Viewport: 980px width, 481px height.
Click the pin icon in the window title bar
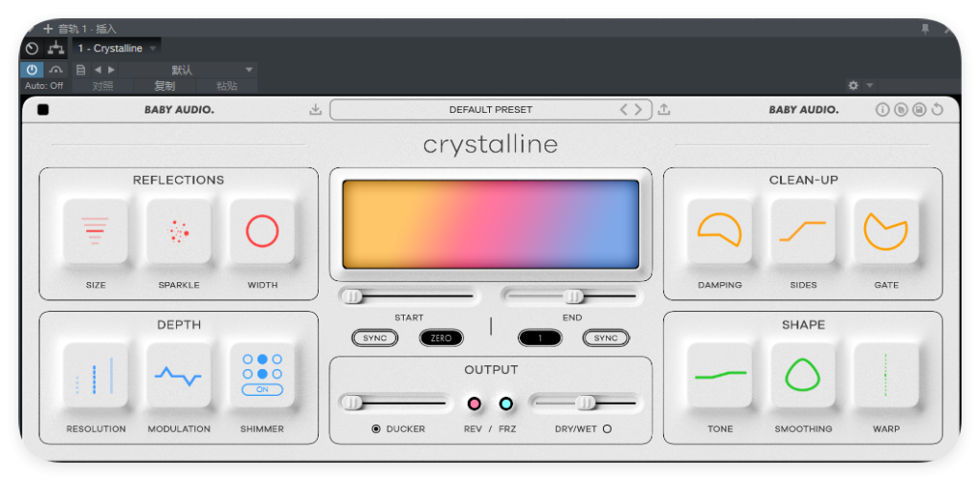click(925, 29)
